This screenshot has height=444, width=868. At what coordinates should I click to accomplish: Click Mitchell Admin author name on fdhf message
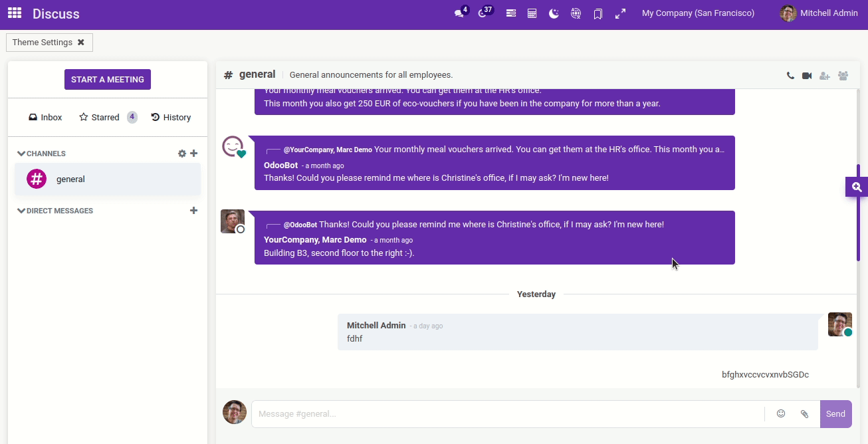click(376, 326)
